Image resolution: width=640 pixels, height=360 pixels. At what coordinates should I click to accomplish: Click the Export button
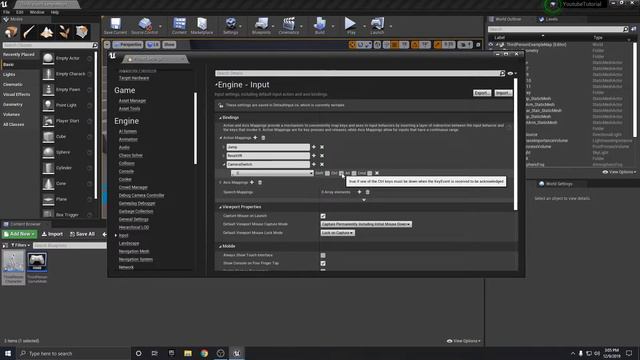tap(482, 93)
